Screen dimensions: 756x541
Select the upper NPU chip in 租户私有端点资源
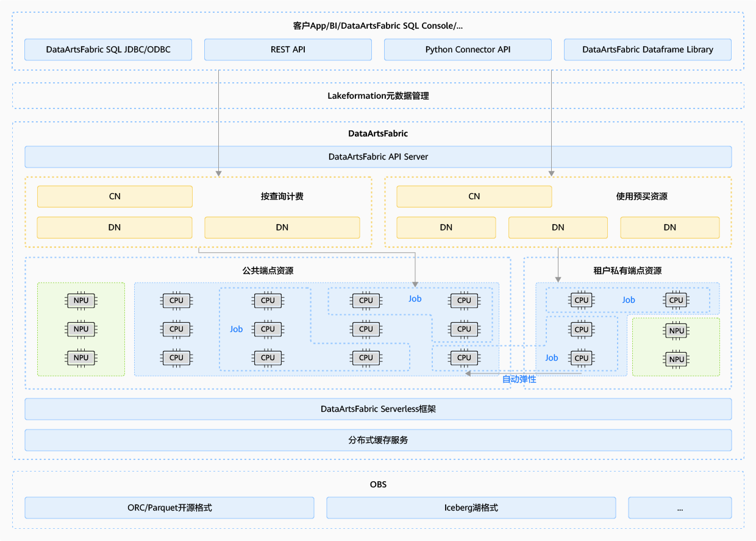point(677,331)
